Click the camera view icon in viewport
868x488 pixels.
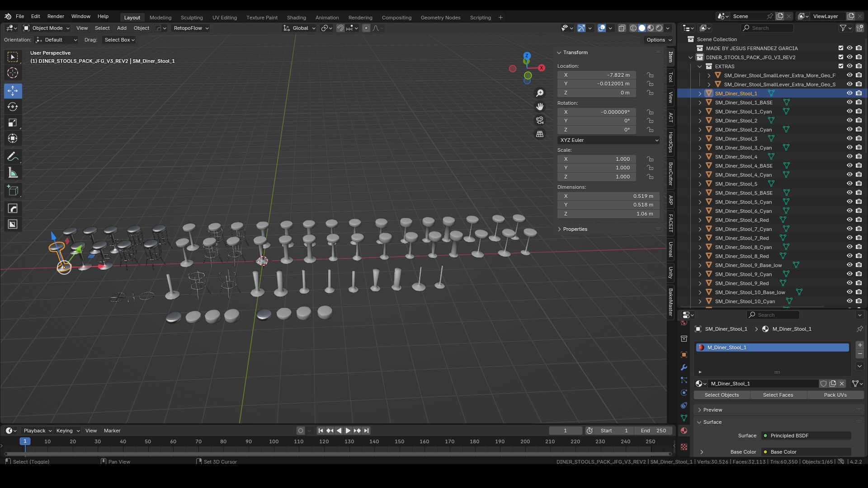(x=540, y=120)
